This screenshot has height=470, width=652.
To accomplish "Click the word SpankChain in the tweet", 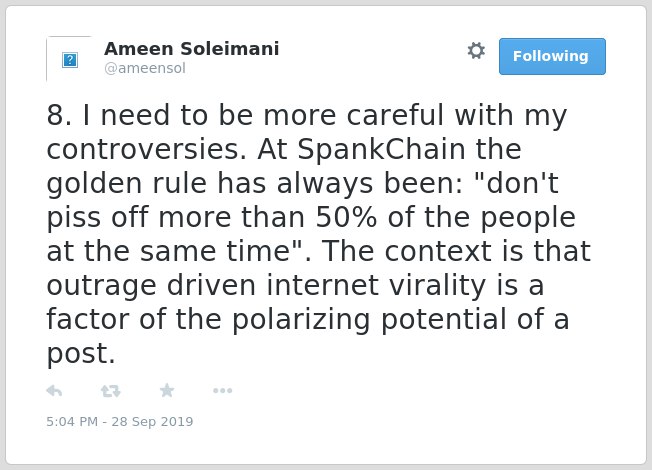I will (381, 149).
